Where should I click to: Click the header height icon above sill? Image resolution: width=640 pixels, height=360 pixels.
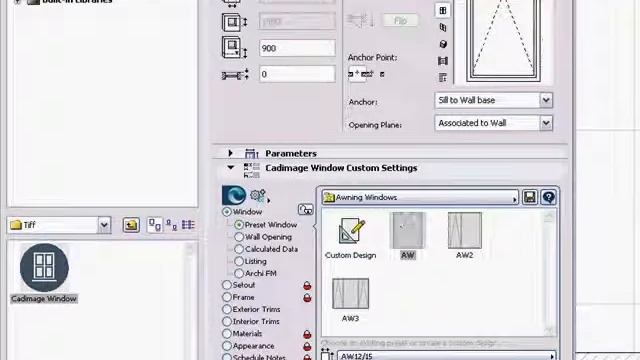pyautogui.click(x=235, y=22)
